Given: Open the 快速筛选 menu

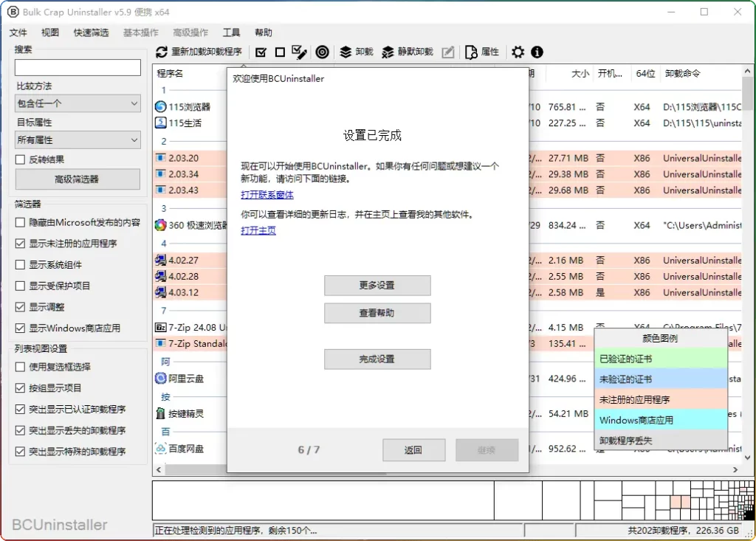Looking at the screenshot, I should pos(91,32).
